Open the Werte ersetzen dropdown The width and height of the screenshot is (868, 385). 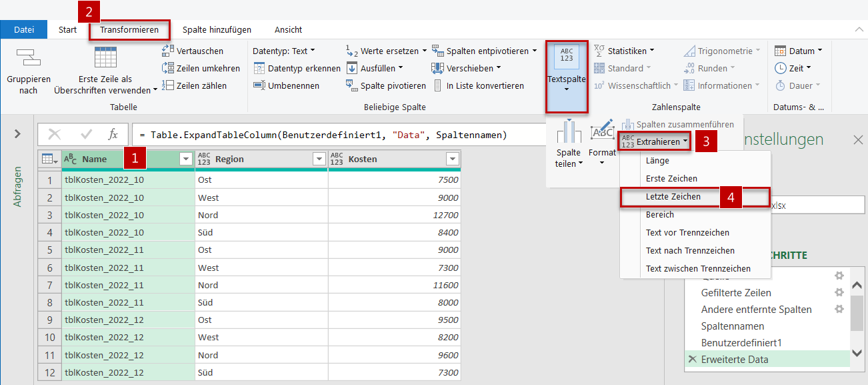pyautogui.click(x=386, y=51)
